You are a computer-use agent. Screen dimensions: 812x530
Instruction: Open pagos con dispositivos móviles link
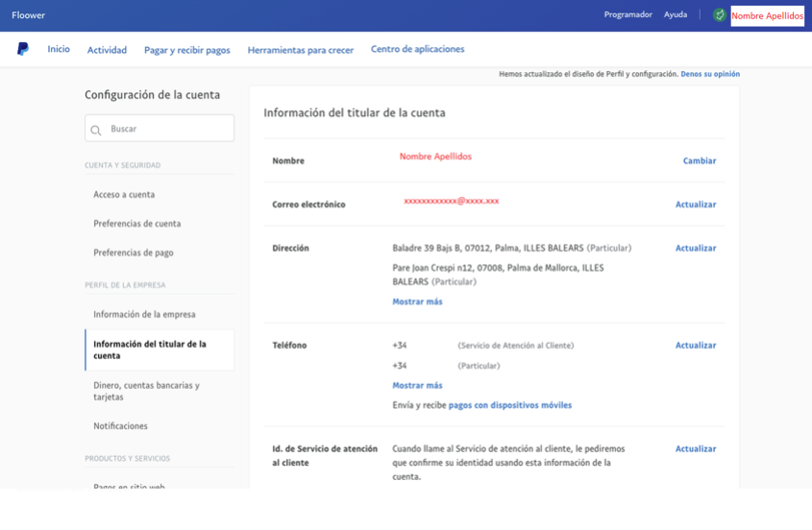pos(509,405)
